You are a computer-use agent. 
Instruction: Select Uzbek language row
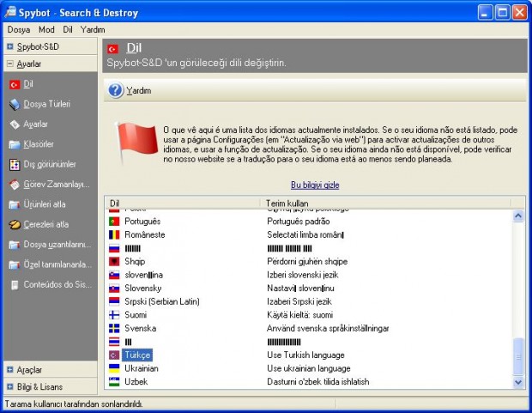pyautogui.click(x=136, y=382)
